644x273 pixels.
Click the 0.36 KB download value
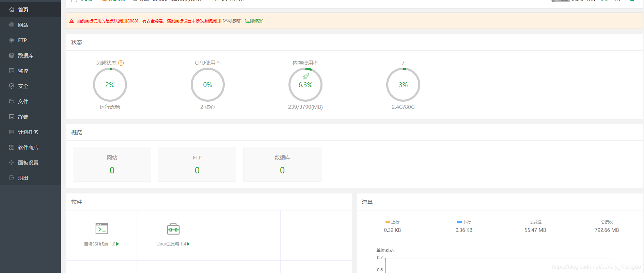coord(464,230)
